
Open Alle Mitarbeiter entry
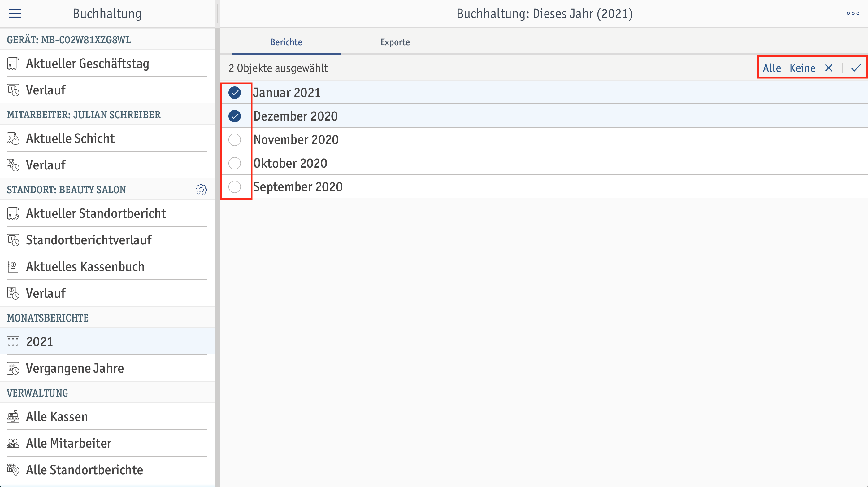tap(107, 443)
